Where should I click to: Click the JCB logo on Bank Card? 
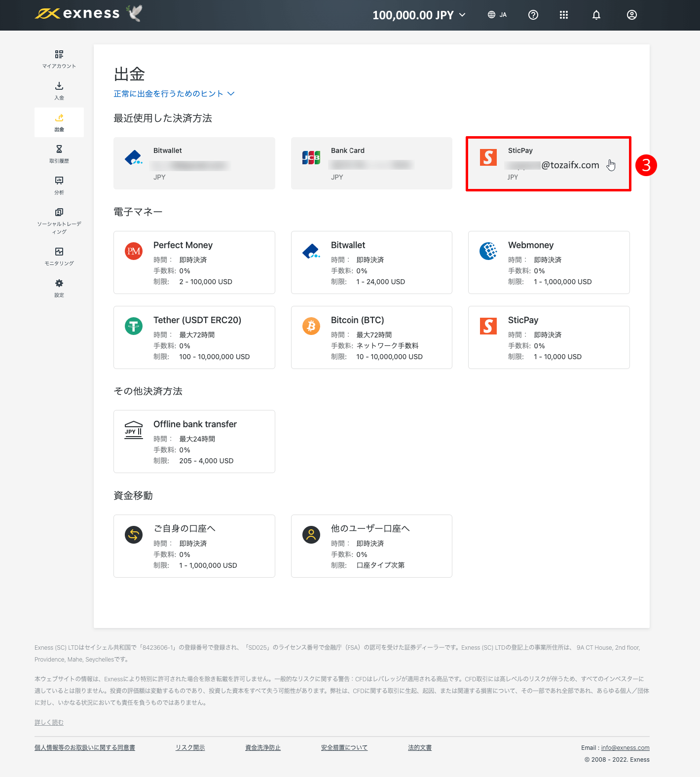[x=311, y=157]
